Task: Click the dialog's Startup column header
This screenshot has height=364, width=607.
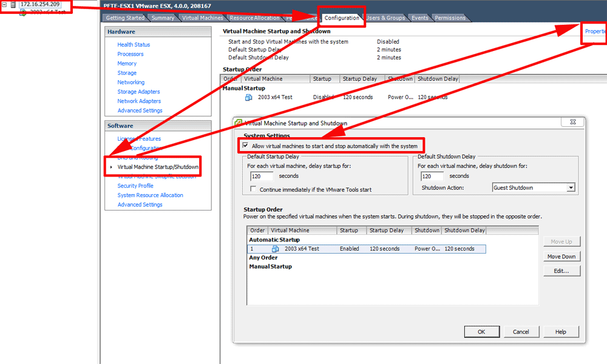Action: [351, 230]
